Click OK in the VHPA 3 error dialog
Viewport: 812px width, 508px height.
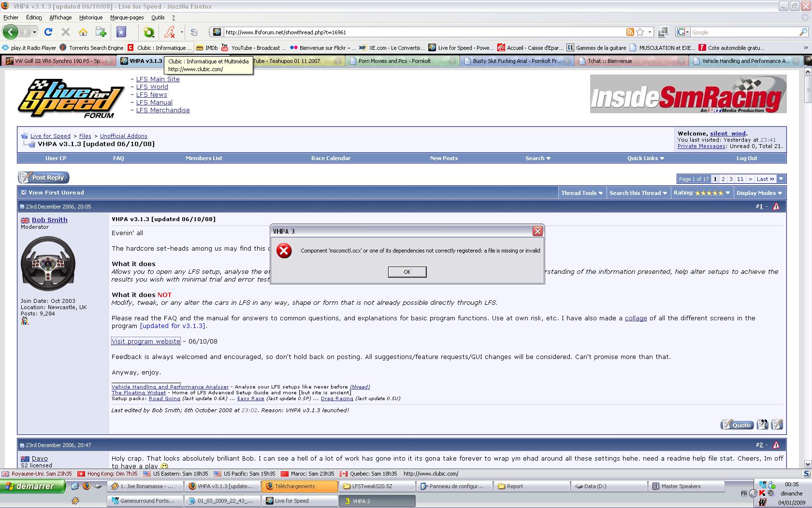click(x=407, y=272)
